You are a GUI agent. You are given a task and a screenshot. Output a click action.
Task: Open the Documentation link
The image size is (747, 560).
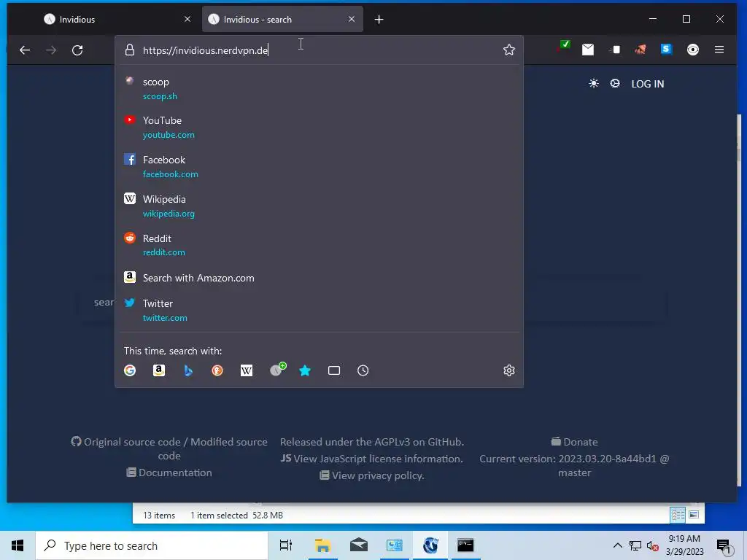169,472
